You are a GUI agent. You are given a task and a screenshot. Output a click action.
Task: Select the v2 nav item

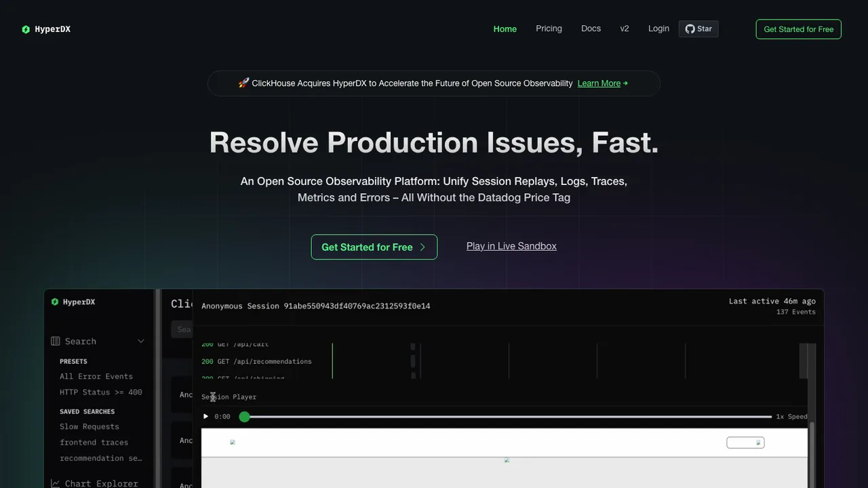coord(625,28)
